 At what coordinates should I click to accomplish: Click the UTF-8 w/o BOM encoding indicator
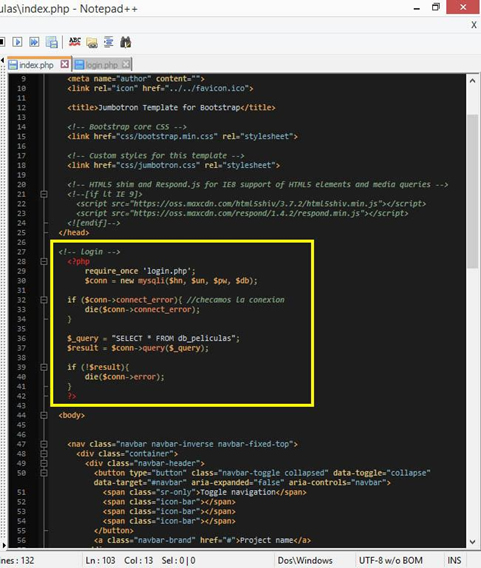click(391, 560)
